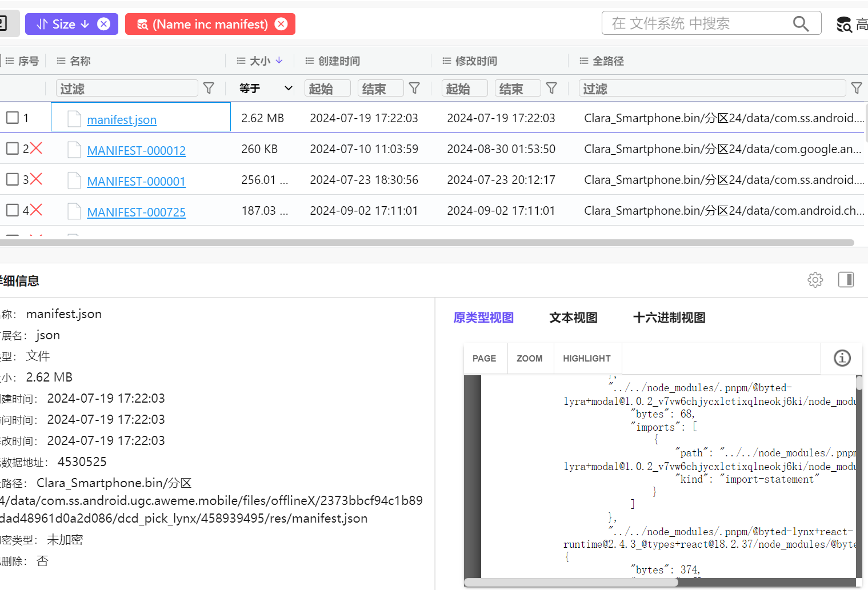This screenshot has width=868, height=590.
Task: Open the 全路径 column filter funnel
Action: [x=856, y=87]
